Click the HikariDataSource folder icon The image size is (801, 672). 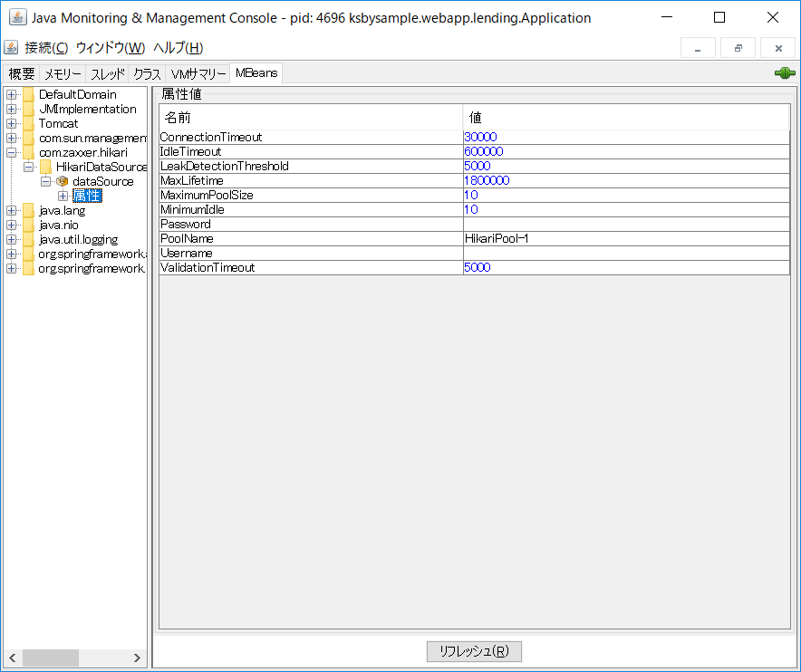pos(45,167)
